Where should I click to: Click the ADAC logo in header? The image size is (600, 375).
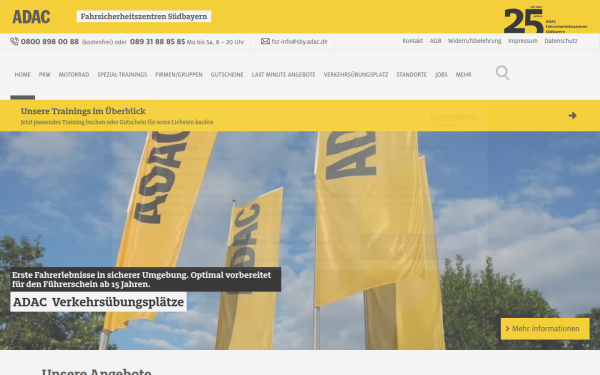31,17
